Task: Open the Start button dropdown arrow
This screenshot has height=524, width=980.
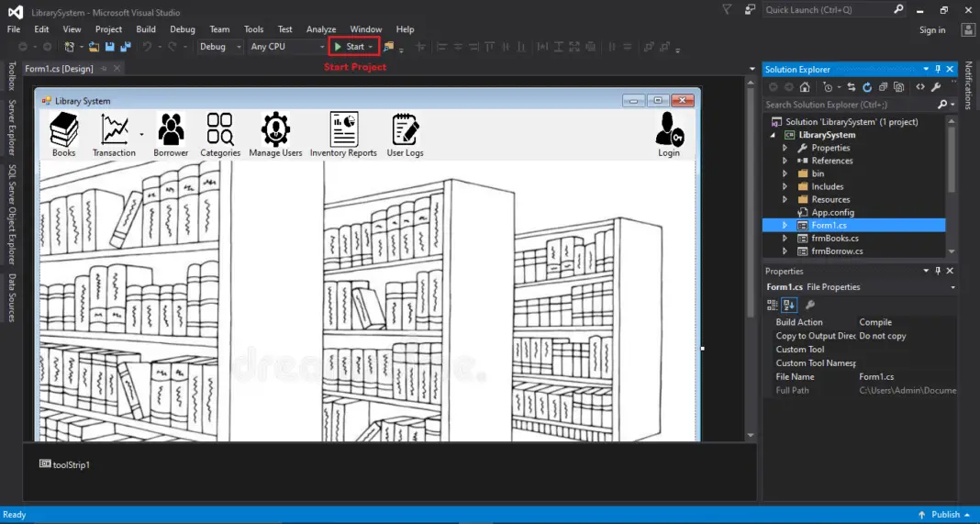Action: (371, 47)
